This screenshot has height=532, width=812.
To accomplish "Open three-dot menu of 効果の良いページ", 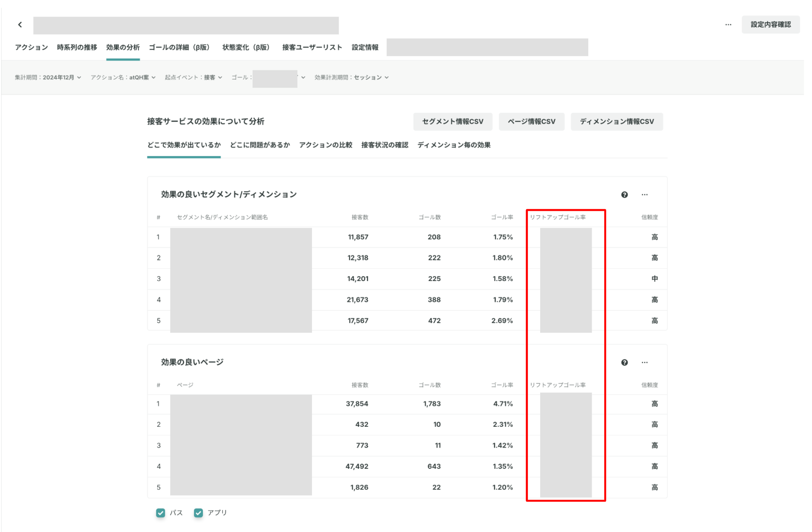I will pos(645,363).
